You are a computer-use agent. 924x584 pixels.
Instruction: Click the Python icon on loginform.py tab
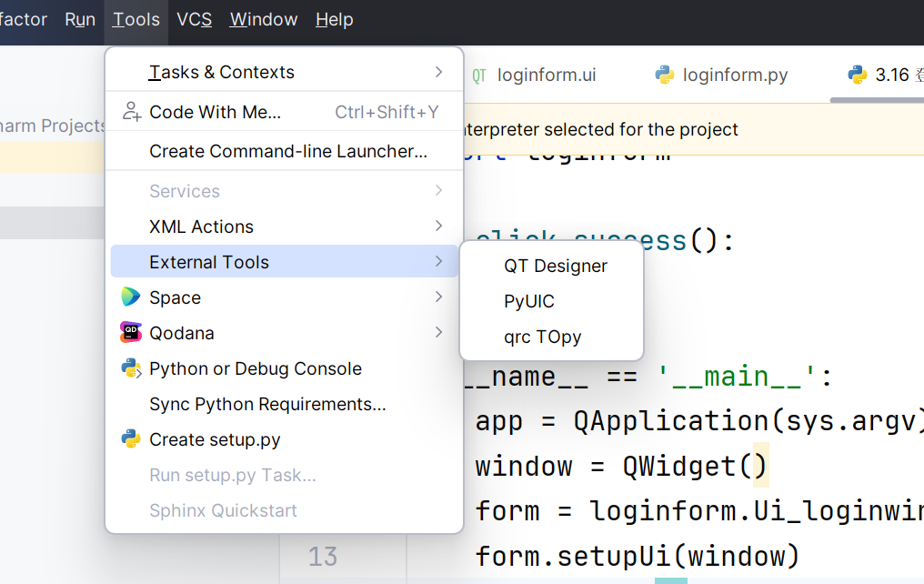665,75
